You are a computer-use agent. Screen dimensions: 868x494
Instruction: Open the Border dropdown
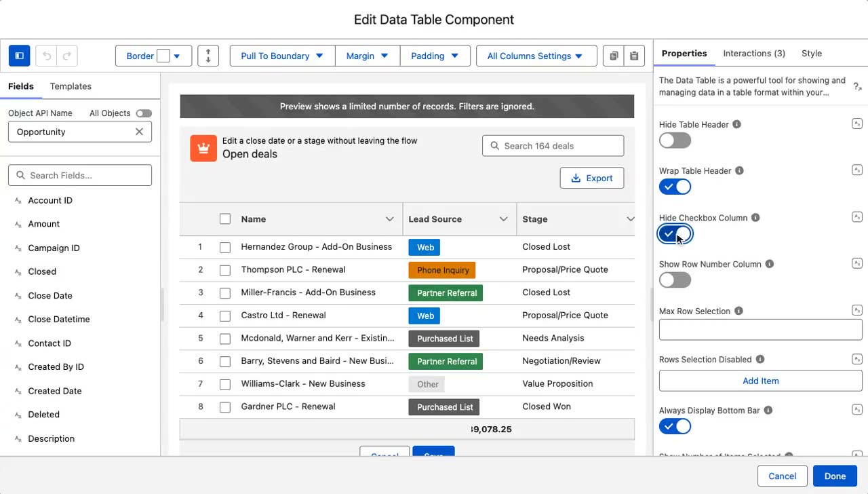[154, 56]
